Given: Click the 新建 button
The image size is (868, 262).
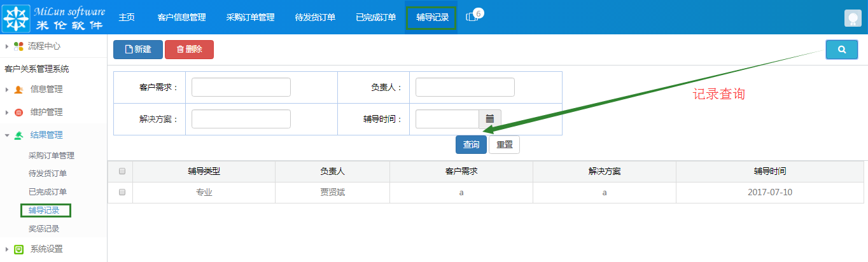Looking at the screenshot, I should 137,50.
